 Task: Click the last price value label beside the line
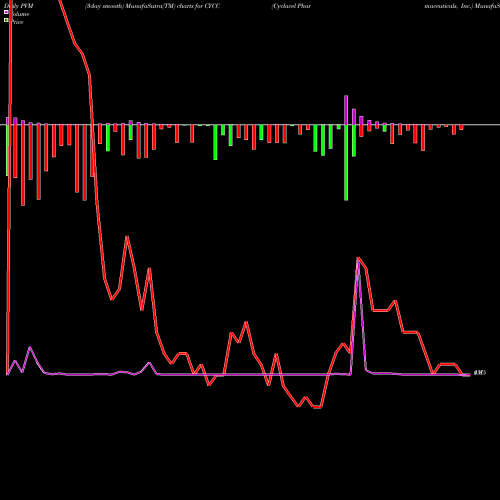[480, 373]
